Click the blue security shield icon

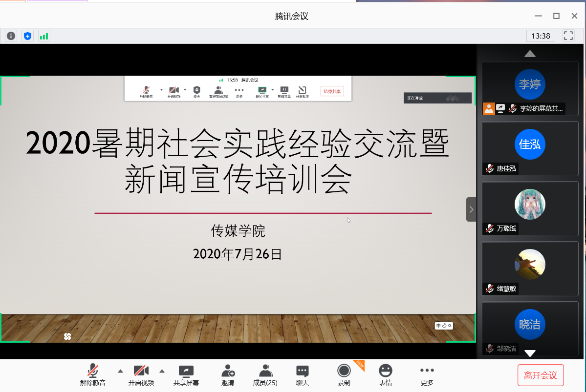point(27,36)
